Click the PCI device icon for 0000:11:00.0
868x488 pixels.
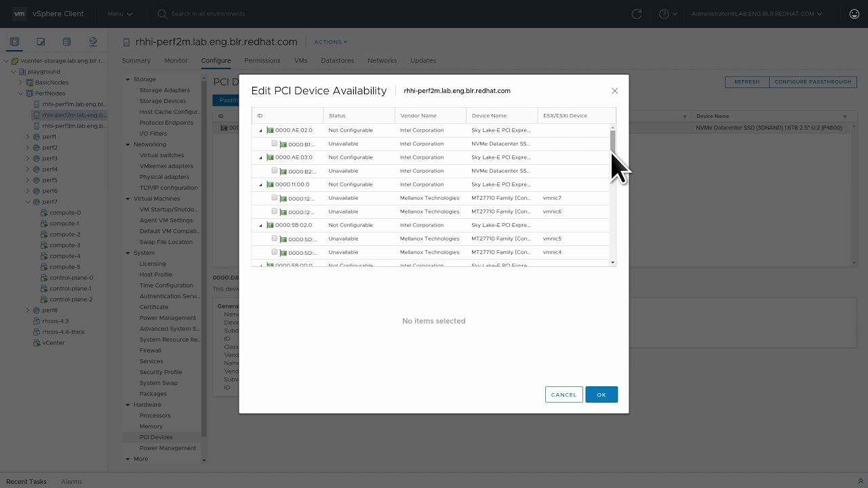(x=270, y=184)
